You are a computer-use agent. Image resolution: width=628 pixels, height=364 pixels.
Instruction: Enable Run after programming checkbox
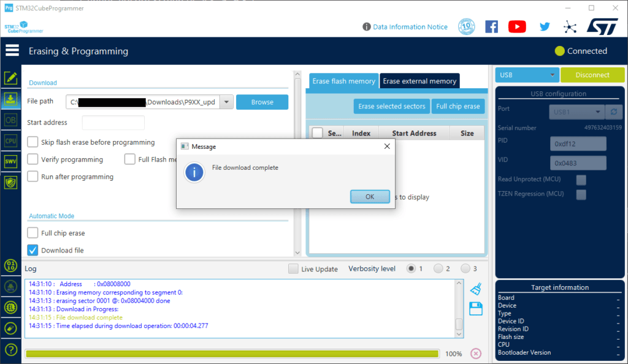(33, 176)
